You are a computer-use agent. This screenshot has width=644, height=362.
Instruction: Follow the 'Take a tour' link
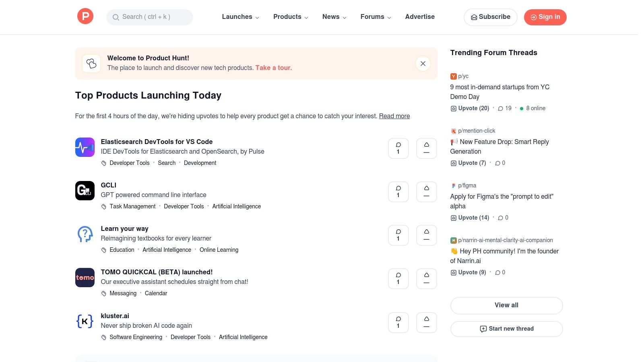tap(273, 68)
